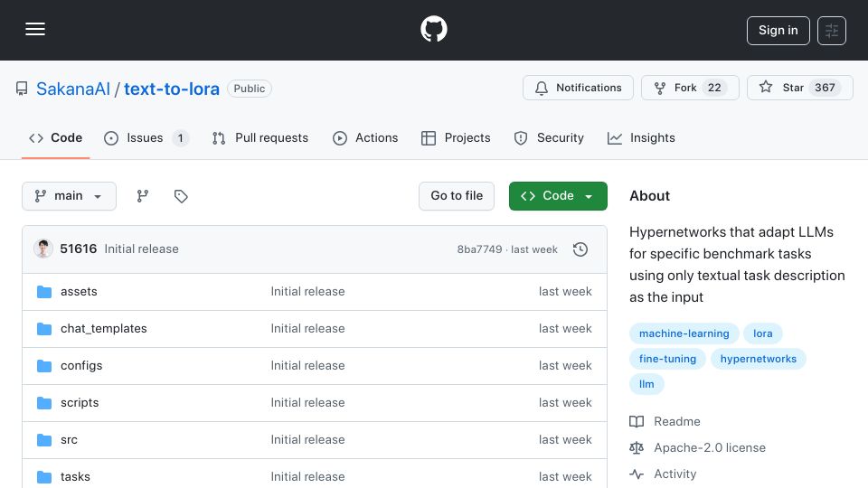This screenshot has width=868, height=488.
Task: Open the Apache-2.0 license link
Action: [710, 447]
